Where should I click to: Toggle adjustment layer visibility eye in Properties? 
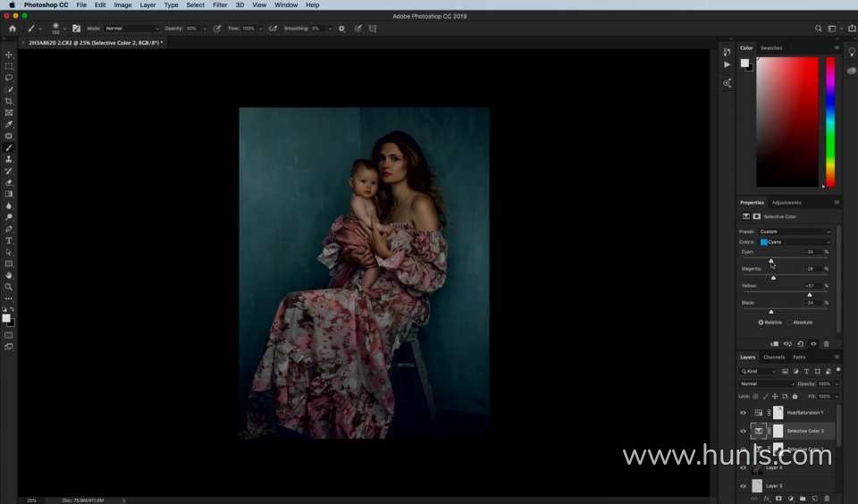click(x=813, y=344)
